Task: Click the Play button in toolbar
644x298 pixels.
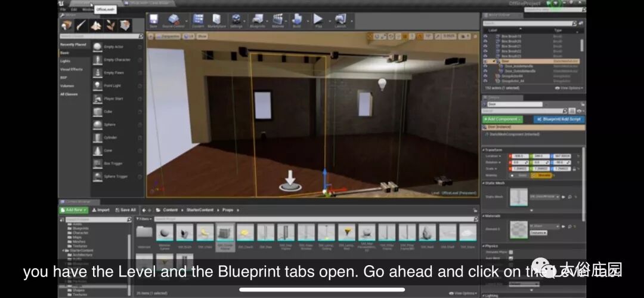Action: coord(318,20)
